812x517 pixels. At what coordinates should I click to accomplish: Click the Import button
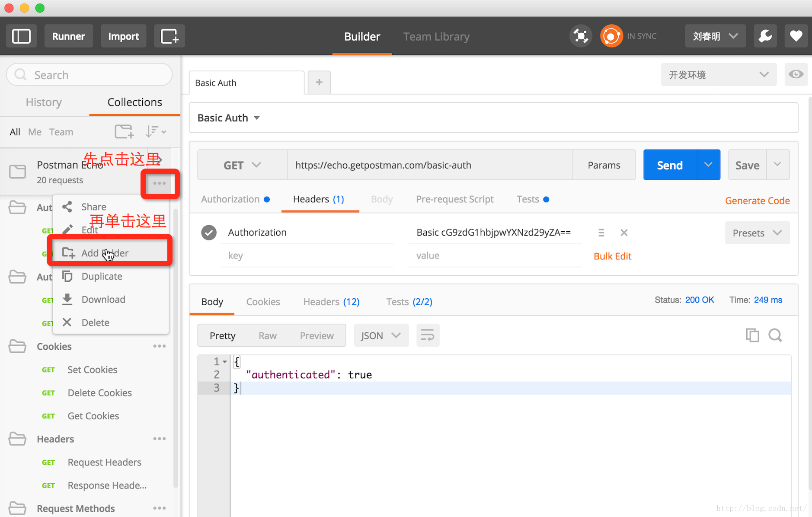[124, 36]
